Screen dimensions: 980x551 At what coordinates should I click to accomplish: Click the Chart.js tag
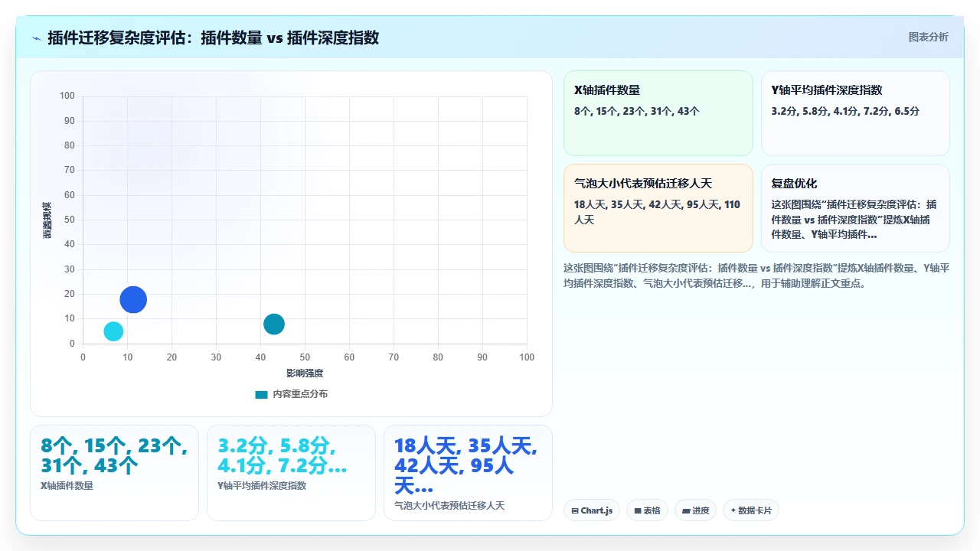(592, 510)
